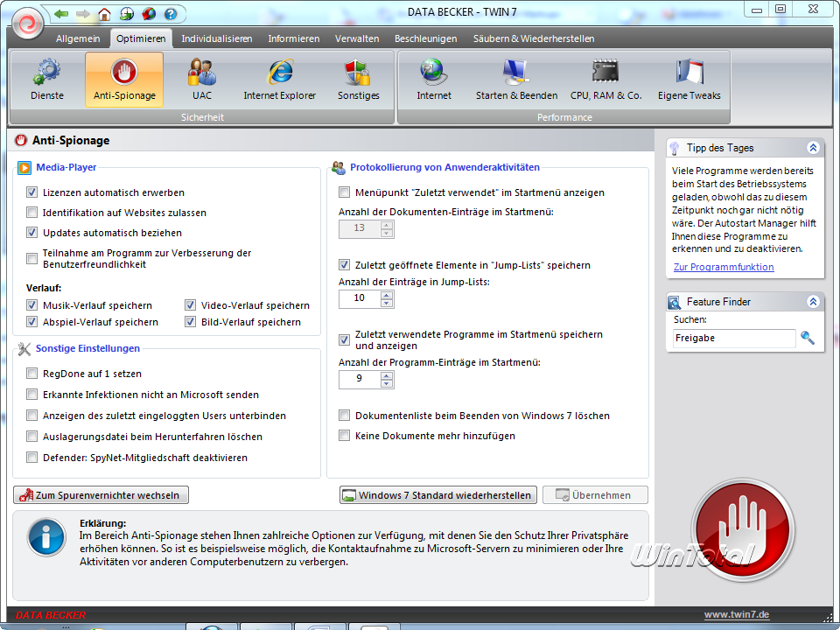
Task: Collapse the Feature Finder panel
Action: click(813, 302)
